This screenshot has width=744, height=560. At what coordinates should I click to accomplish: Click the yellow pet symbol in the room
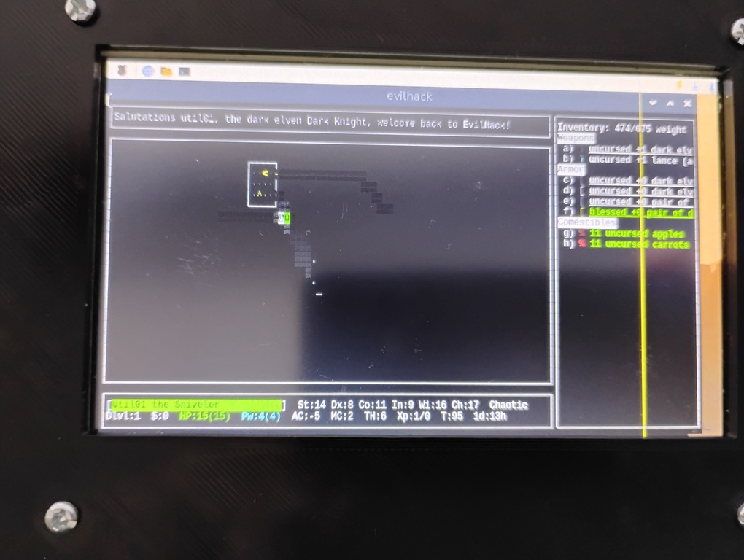(266, 173)
